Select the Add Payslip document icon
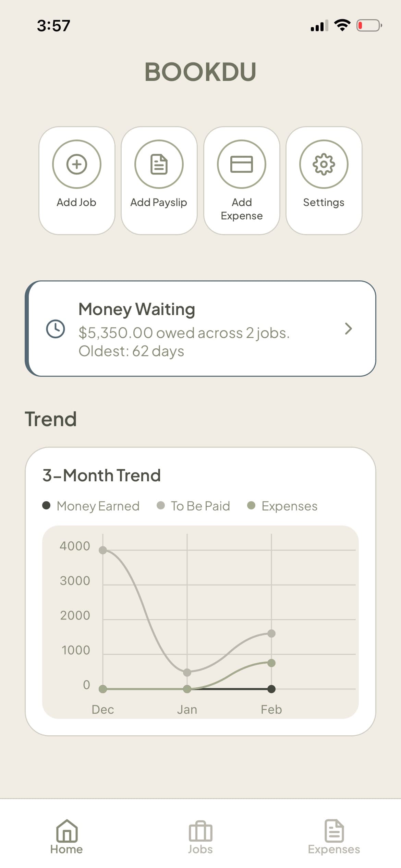Viewport: 401px width, 868px height. [x=159, y=164]
